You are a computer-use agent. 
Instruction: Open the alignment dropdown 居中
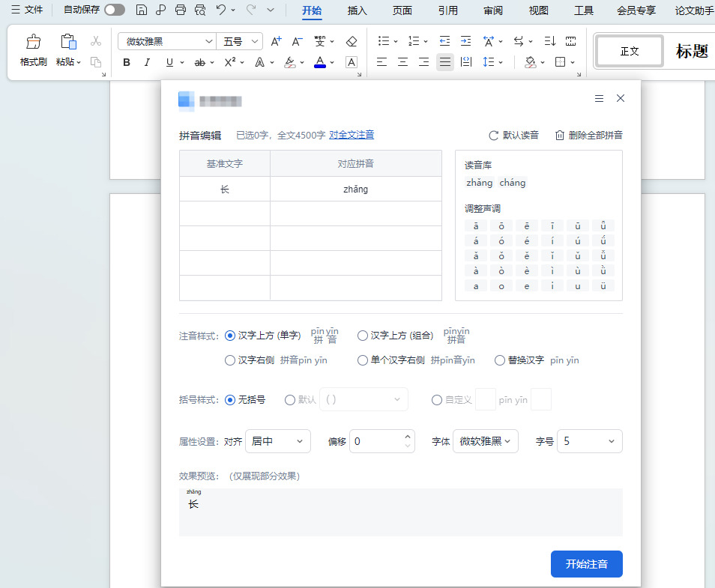(278, 441)
